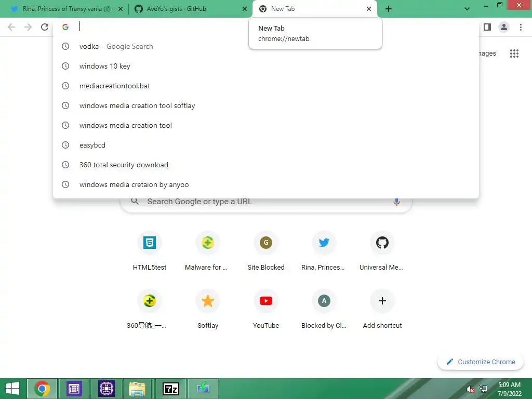Open the Softlay star shortcut
The height and width of the screenshot is (399, 532).
[x=208, y=310]
